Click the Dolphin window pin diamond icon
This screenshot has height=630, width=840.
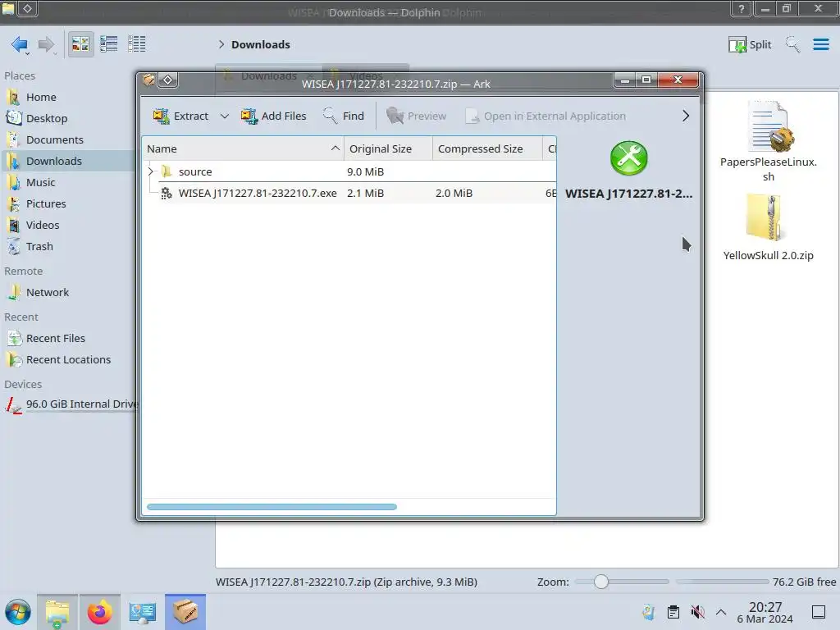click(28, 8)
